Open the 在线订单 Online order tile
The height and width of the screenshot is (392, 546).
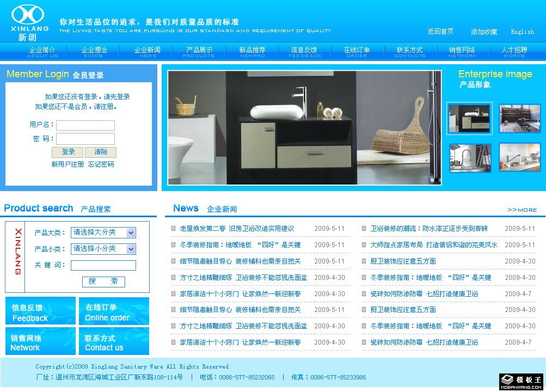click(x=114, y=311)
